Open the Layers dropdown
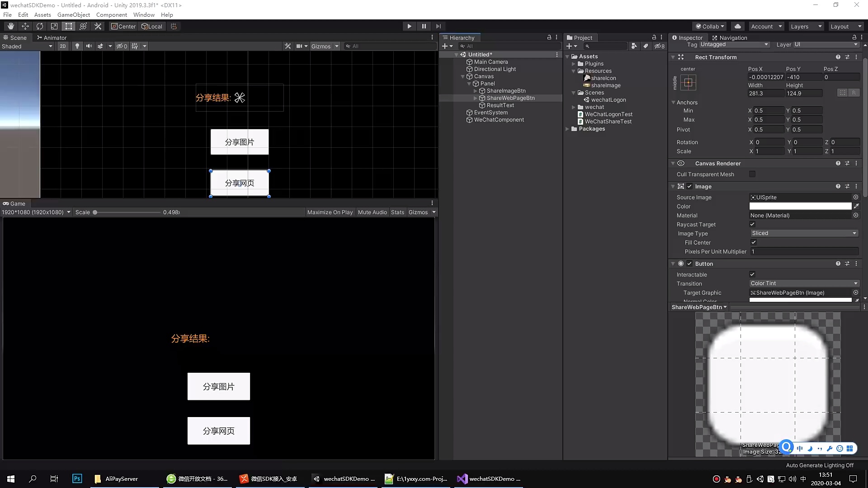The width and height of the screenshot is (868, 488). click(806, 26)
